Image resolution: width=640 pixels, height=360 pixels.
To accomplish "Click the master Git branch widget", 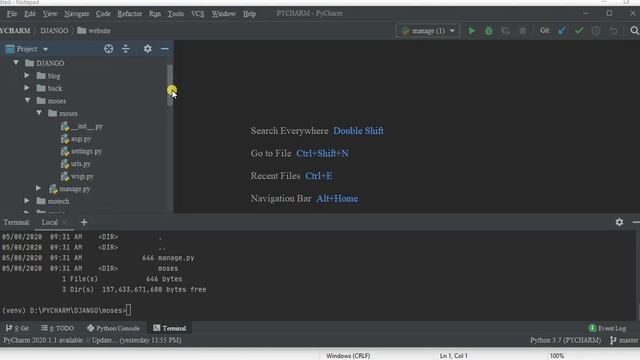I will coord(624,340).
